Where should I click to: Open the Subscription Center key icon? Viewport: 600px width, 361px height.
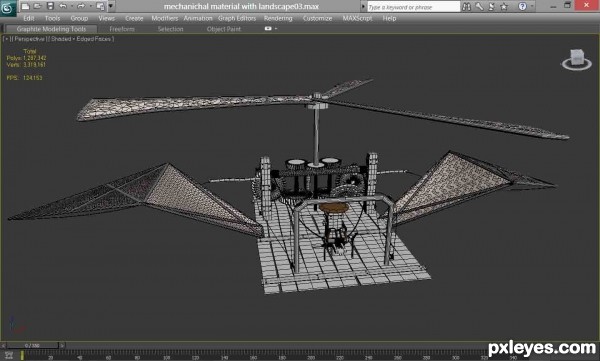479,7
